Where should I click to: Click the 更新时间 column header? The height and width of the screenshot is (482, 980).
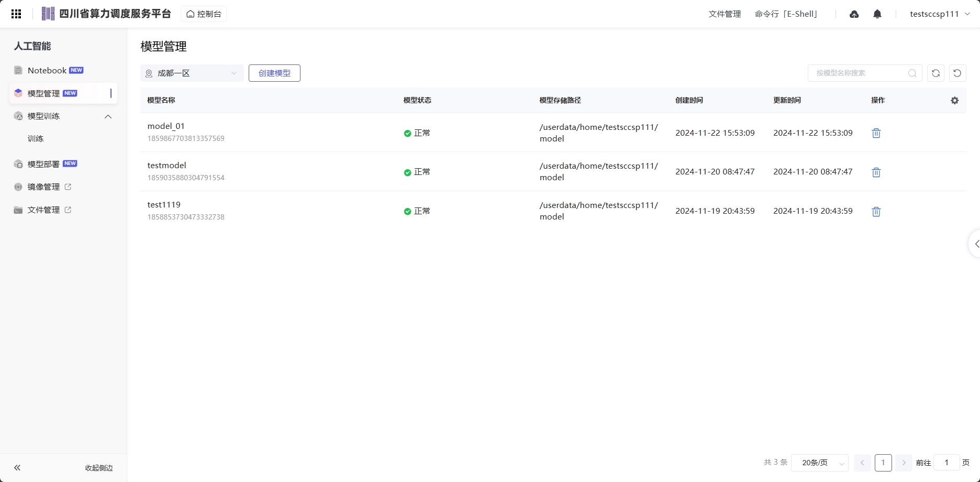787,101
